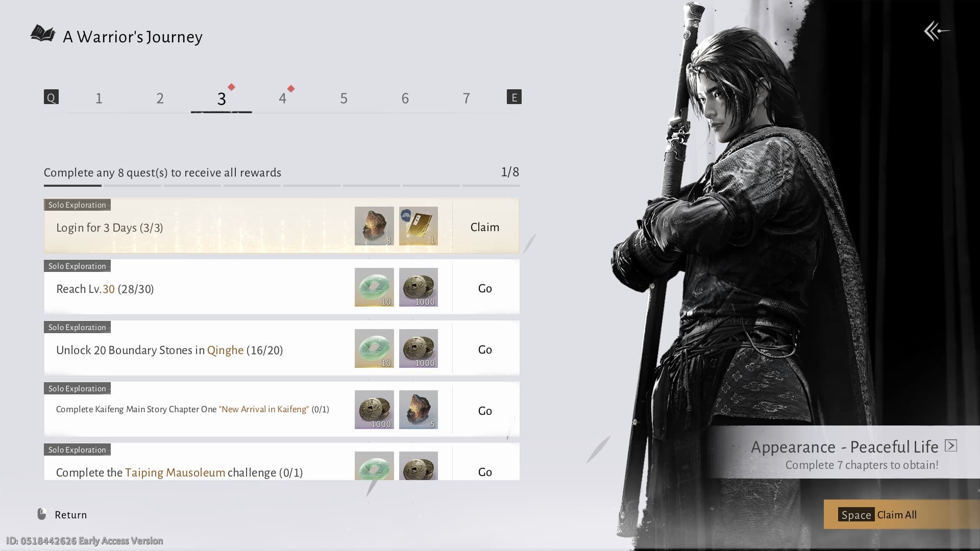The height and width of the screenshot is (551, 980).
Task: Switch to chapter 5 tab
Action: 344,98
